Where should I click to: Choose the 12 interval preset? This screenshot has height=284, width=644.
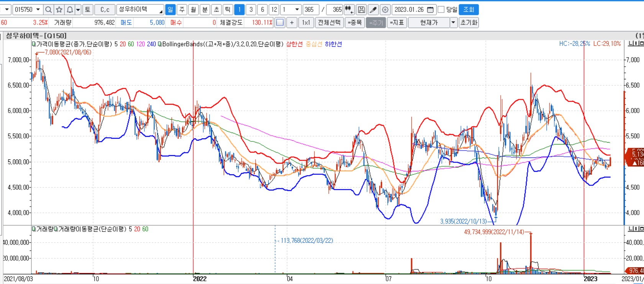click(x=274, y=10)
